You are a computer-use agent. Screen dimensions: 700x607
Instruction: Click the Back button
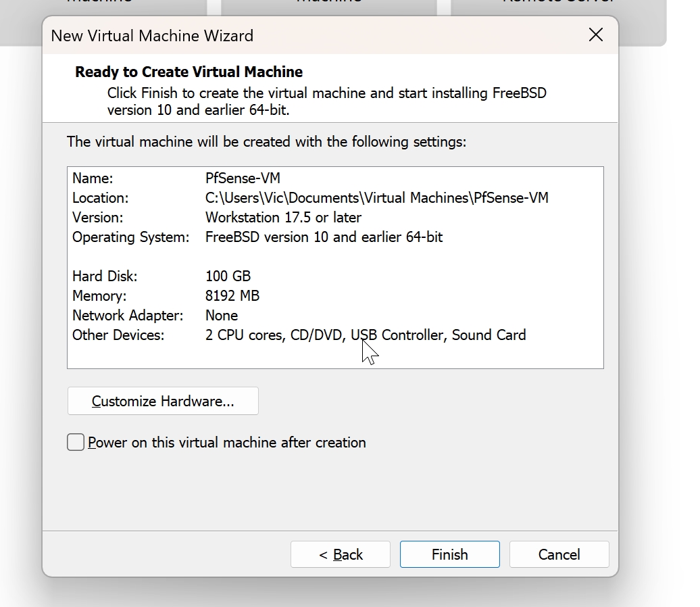pos(340,554)
